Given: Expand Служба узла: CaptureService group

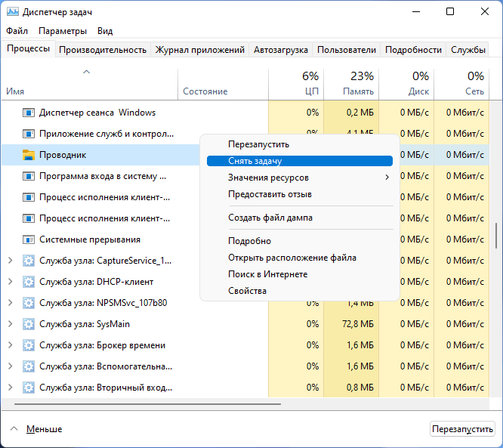Looking at the screenshot, I should [x=10, y=261].
